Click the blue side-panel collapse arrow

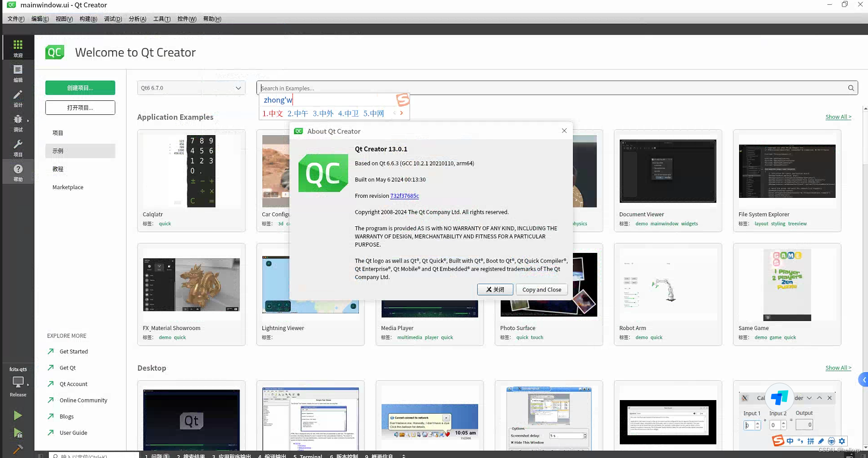click(864, 380)
